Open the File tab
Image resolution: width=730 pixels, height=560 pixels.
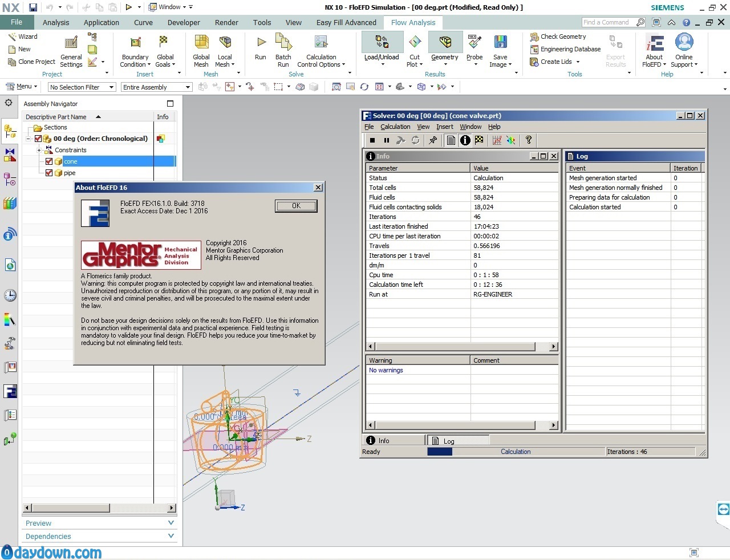pos(17,22)
